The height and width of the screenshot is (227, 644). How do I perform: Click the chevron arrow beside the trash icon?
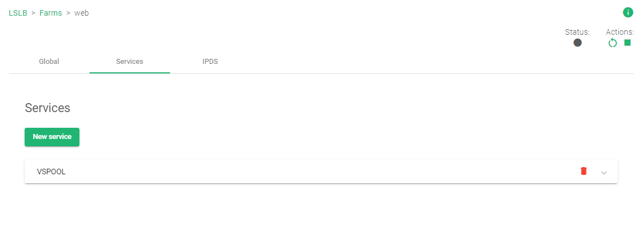coord(604,173)
